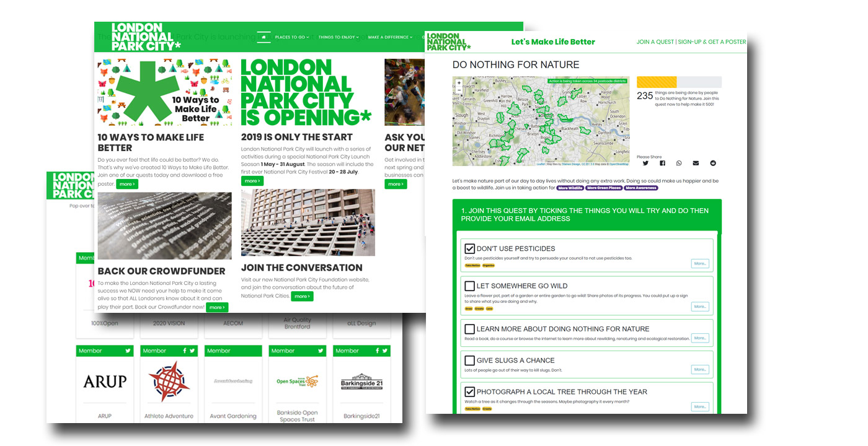Click the Twitter share icon under Please Share
The height and width of the screenshot is (446, 868).
coord(645,163)
